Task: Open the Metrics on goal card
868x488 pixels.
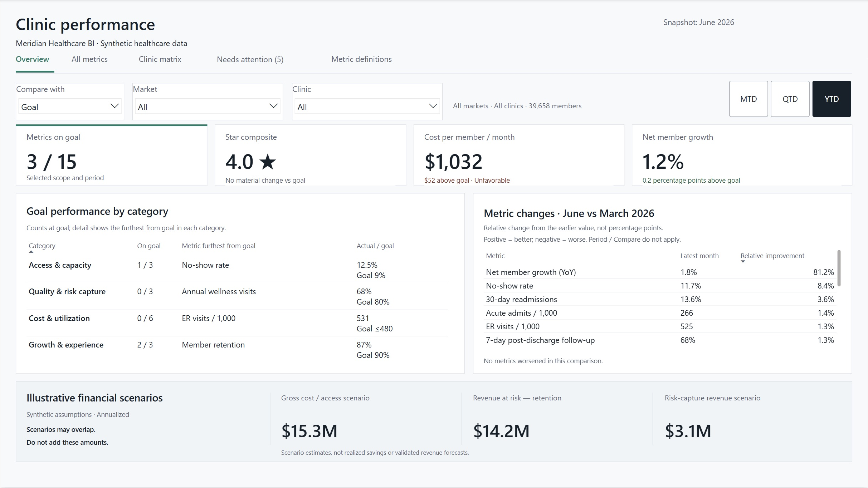Action: (x=112, y=155)
